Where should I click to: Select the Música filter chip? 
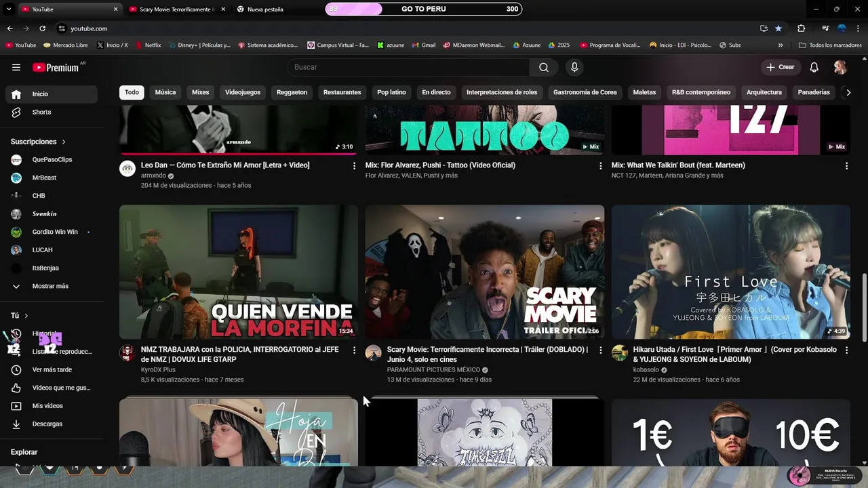tap(165, 92)
